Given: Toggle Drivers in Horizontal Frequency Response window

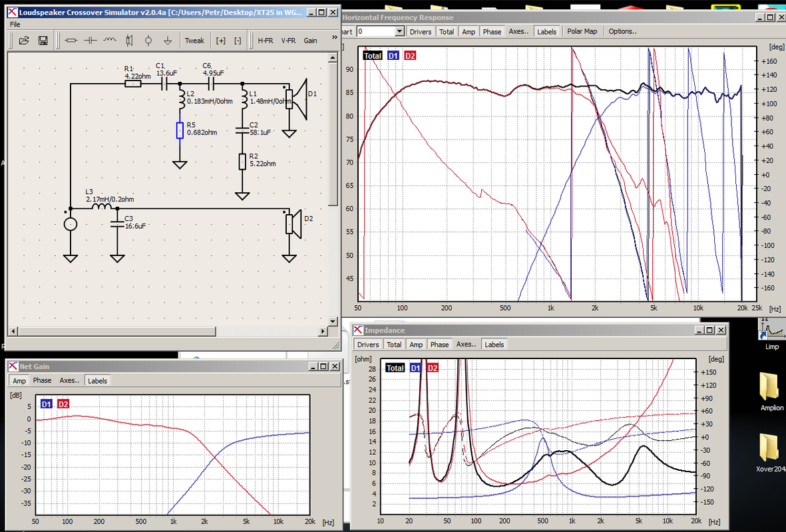Looking at the screenshot, I should [x=420, y=31].
